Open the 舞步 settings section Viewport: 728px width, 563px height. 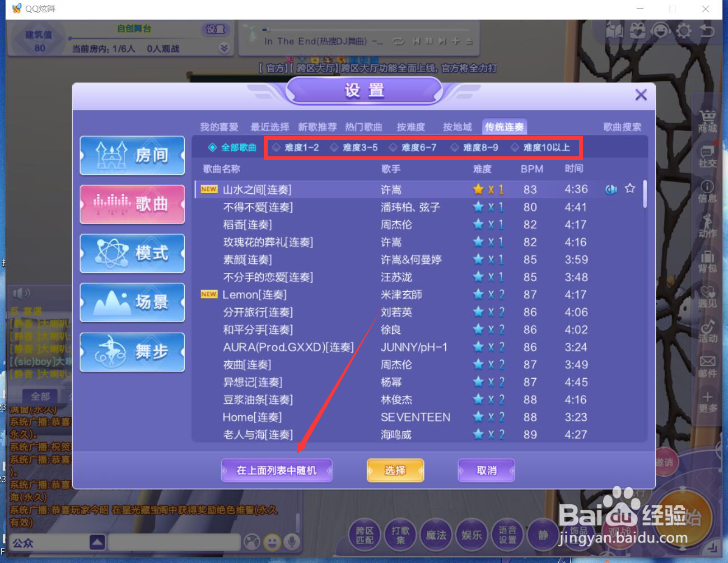click(132, 352)
